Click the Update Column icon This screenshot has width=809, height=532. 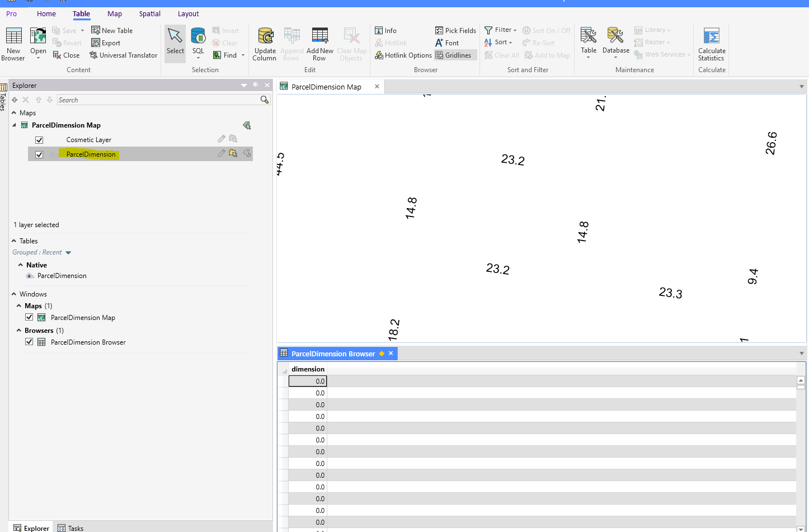[265, 37]
